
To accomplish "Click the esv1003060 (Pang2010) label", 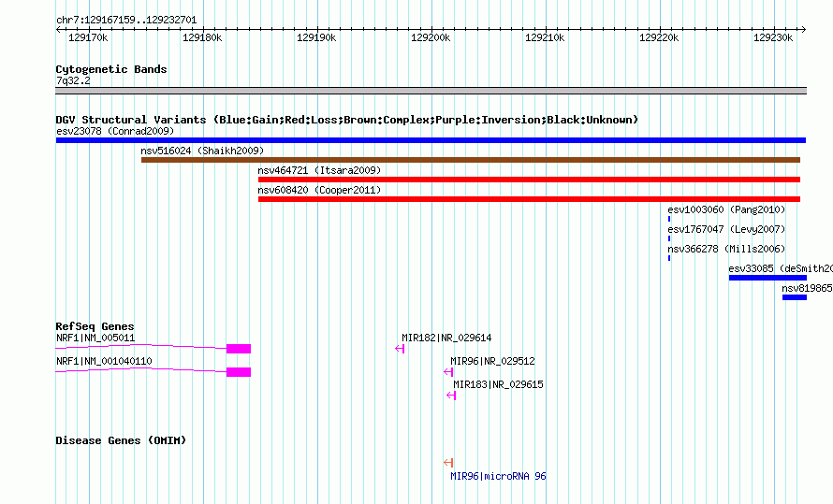I will 726,209.
